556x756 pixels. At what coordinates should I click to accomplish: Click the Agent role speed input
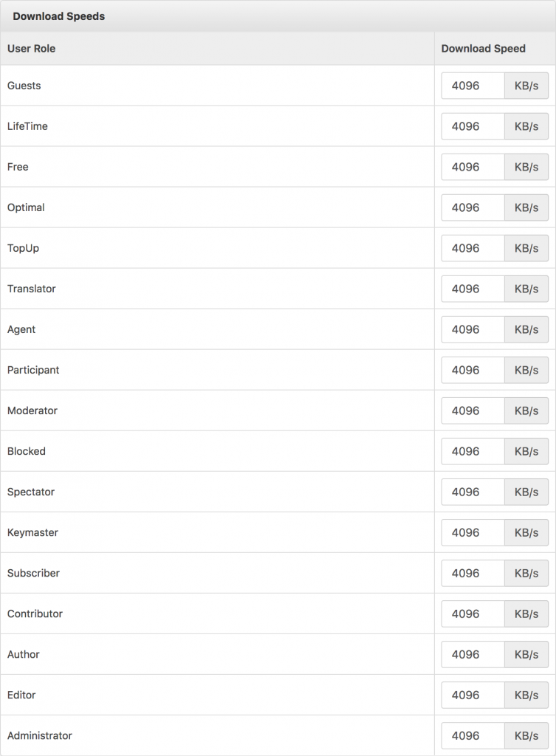pyautogui.click(x=472, y=329)
